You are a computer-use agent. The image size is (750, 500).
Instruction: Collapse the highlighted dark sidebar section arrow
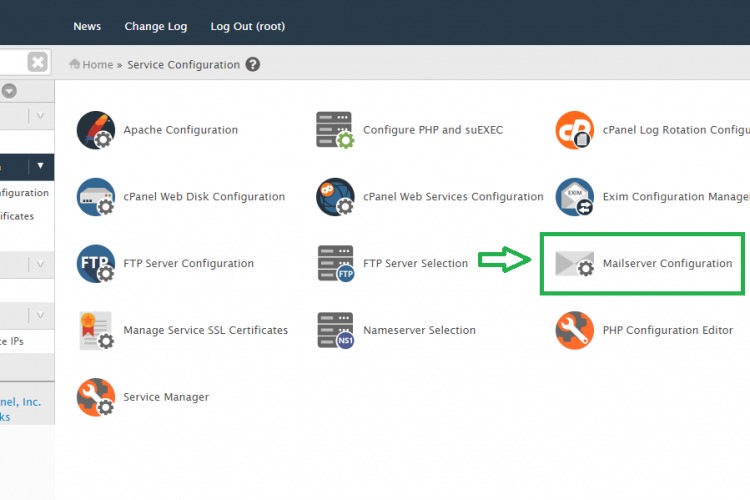coord(40,166)
